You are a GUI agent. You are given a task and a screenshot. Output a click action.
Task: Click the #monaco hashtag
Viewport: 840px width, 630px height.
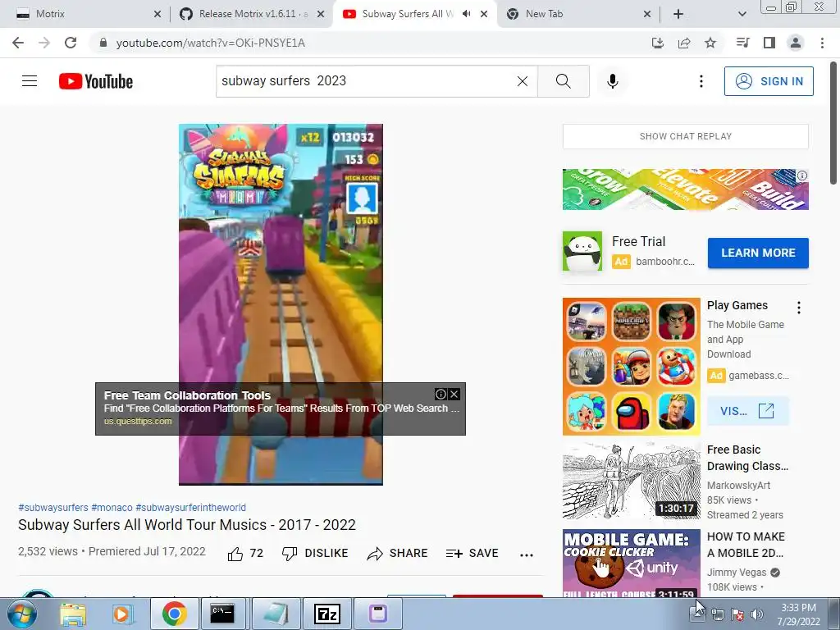(x=112, y=507)
